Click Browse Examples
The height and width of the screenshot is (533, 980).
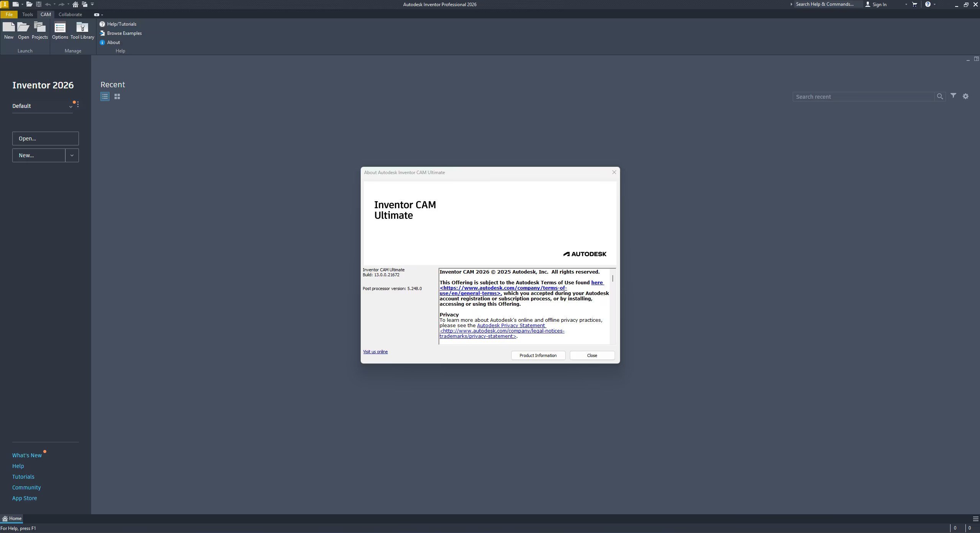click(121, 33)
